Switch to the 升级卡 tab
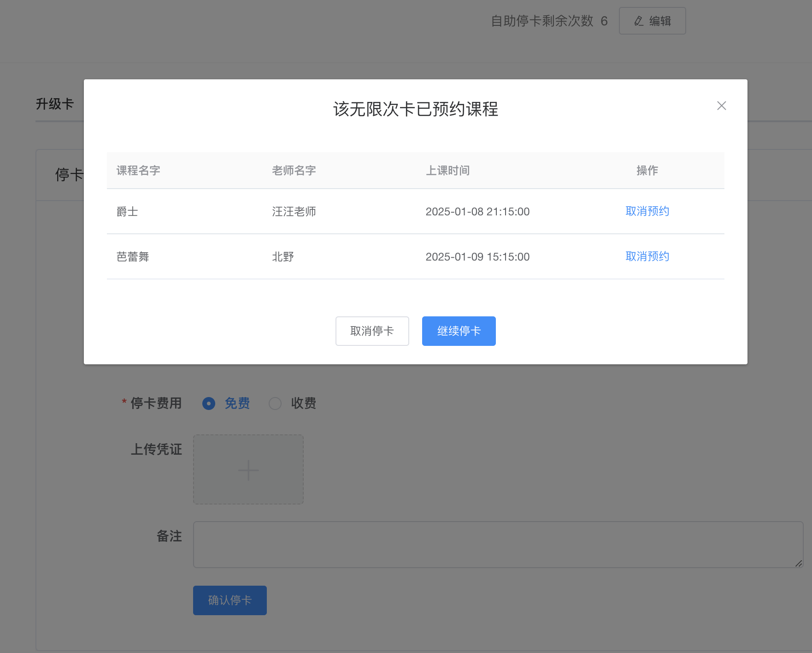The height and width of the screenshot is (653, 812). click(x=55, y=104)
